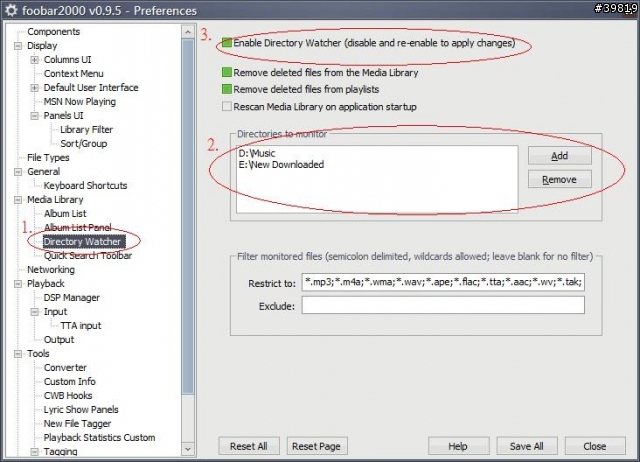This screenshot has height=462, width=640.
Task: Open the Output preferences page
Action: [x=59, y=340]
